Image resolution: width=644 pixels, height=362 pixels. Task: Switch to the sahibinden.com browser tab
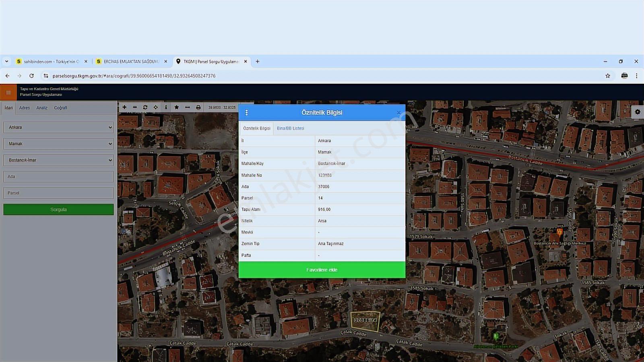[52, 62]
